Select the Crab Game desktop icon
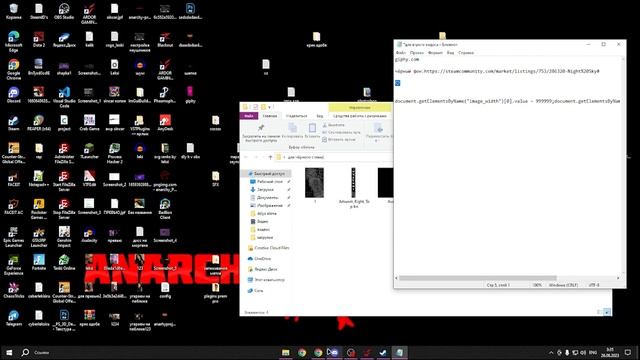640x360 pixels. click(89, 122)
